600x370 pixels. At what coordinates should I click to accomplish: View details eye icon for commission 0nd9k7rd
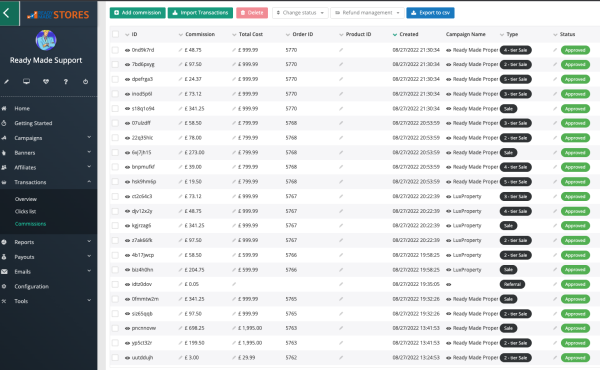click(x=127, y=50)
